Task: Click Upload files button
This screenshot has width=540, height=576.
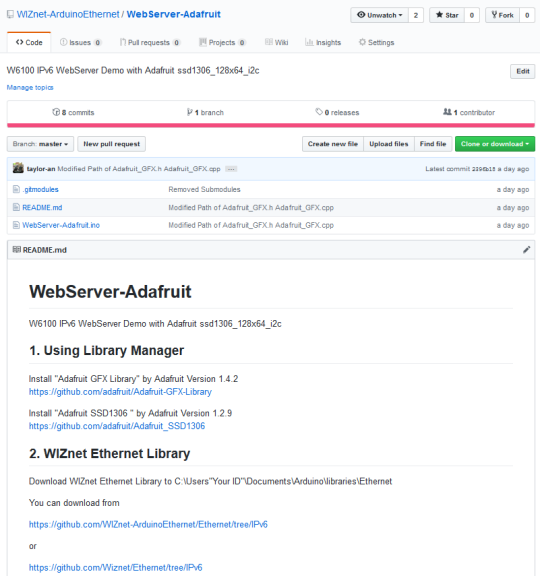Action: coord(389,144)
